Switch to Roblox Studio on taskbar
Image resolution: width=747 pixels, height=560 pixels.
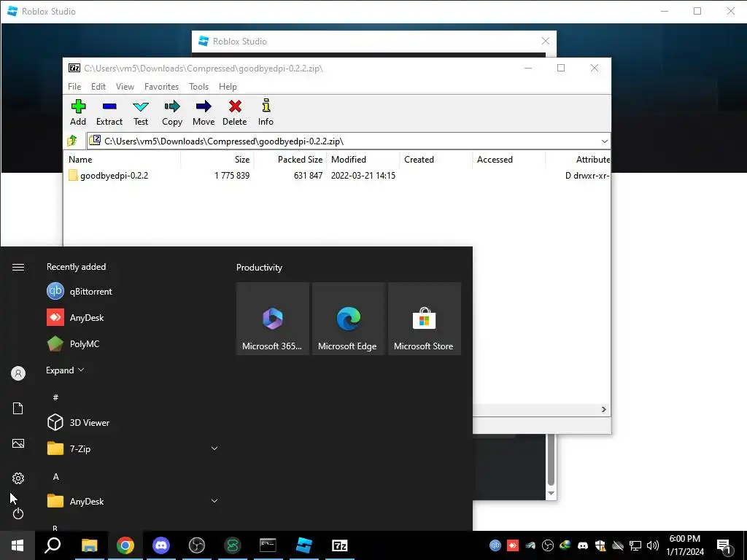click(304, 545)
